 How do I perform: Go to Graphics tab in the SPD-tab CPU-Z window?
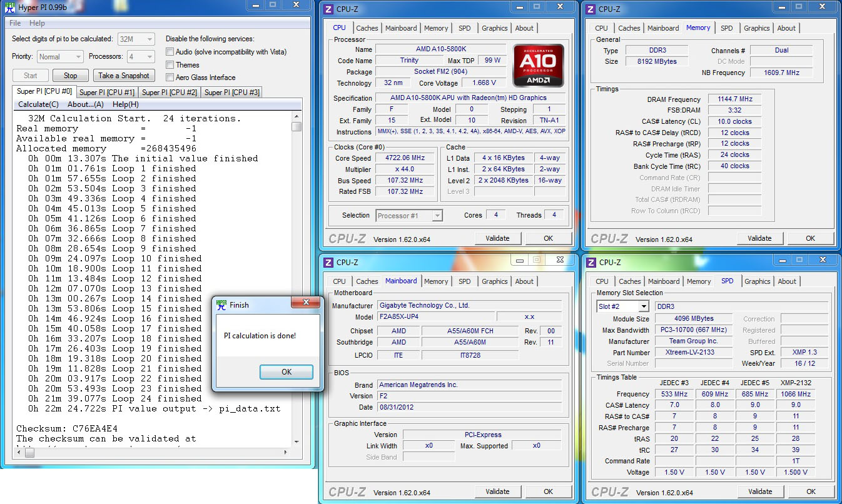click(758, 281)
